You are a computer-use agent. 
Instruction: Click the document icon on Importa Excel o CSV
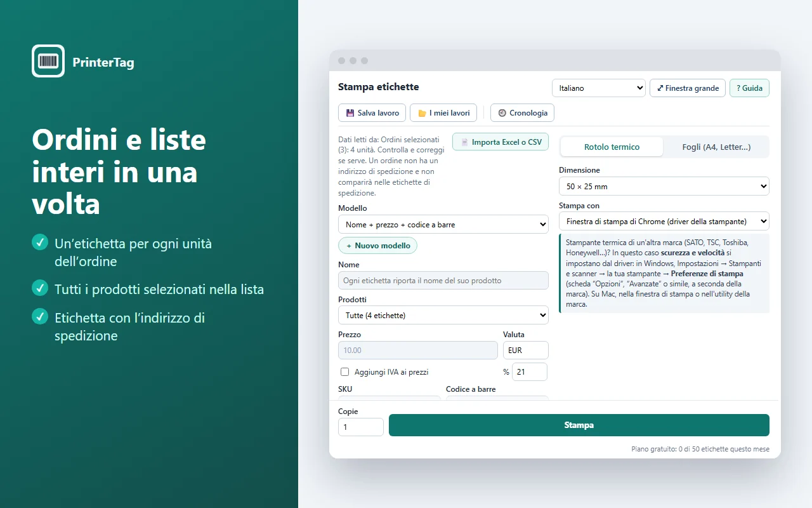point(464,142)
